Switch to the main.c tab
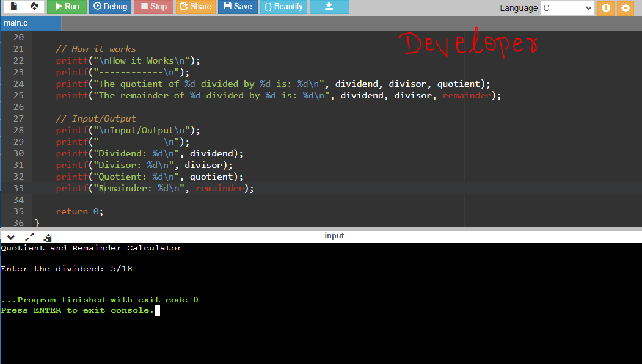The height and width of the screenshot is (364, 642). [16, 23]
